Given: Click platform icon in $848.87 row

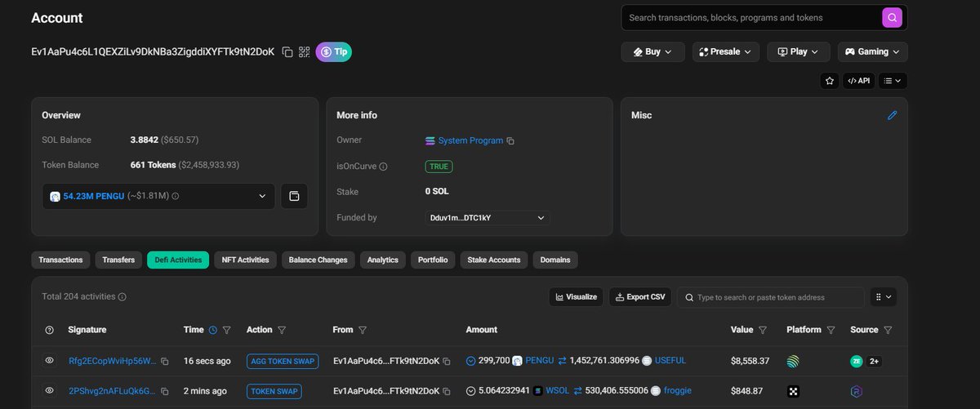Looking at the screenshot, I should pos(793,391).
